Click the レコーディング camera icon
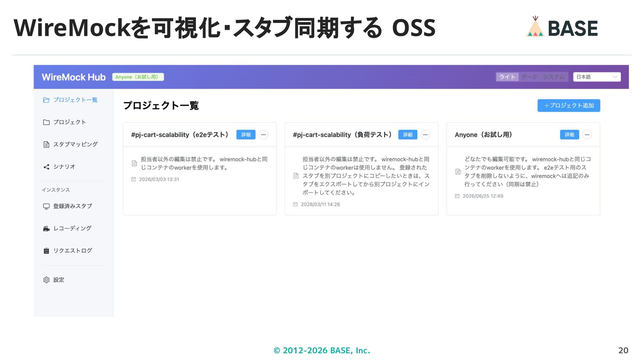The image size is (644, 362). point(46,229)
